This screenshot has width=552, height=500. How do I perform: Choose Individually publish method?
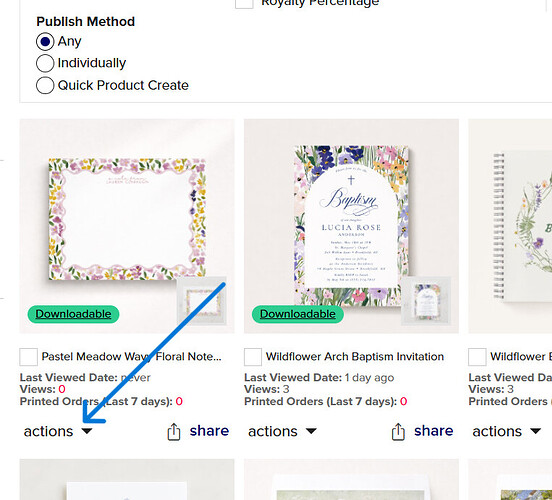45,63
